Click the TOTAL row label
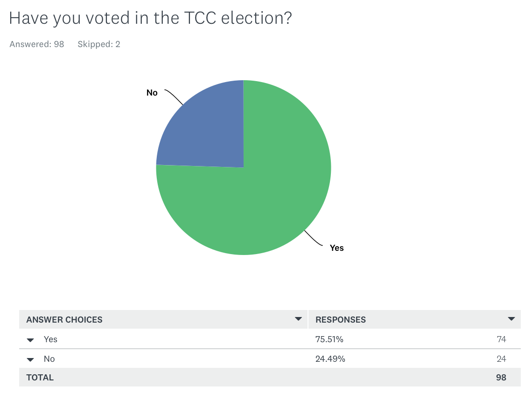Image resolution: width=532 pixels, height=400 pixels. [x=40, y=378]
